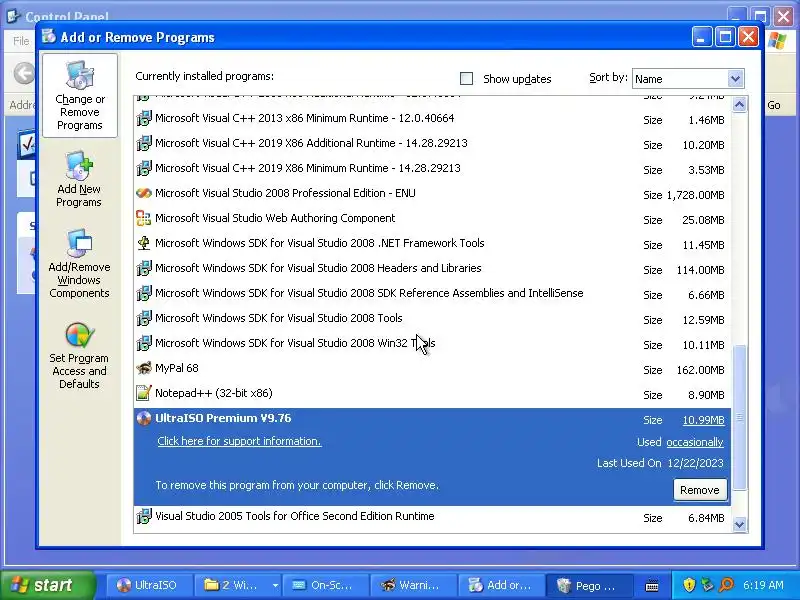Viewport: 800px width, 600px height.
Task: Toggle the Show updates checkbox
Action: (x=466, y=79)
